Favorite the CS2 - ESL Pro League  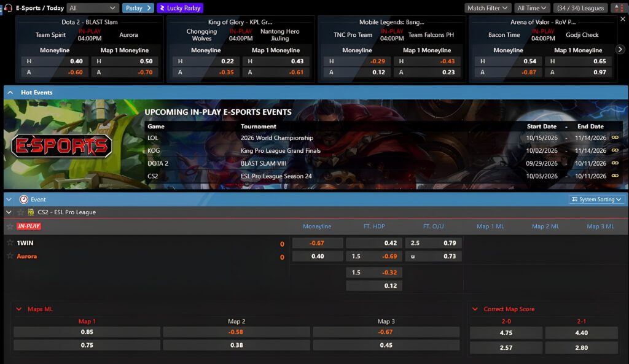(20, 212)
